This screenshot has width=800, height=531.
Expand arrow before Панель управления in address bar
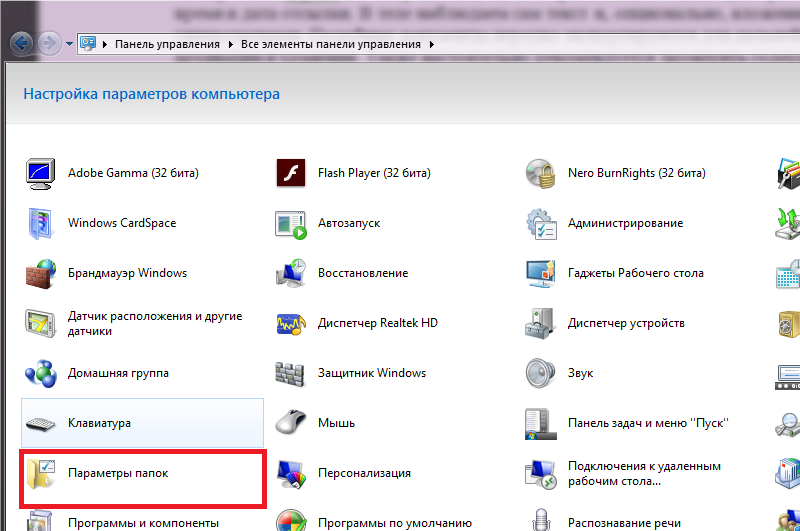[105, 44]
